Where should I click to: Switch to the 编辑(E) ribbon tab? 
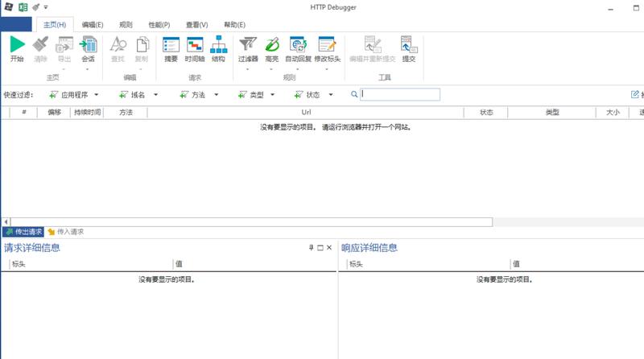click(93, 25)
